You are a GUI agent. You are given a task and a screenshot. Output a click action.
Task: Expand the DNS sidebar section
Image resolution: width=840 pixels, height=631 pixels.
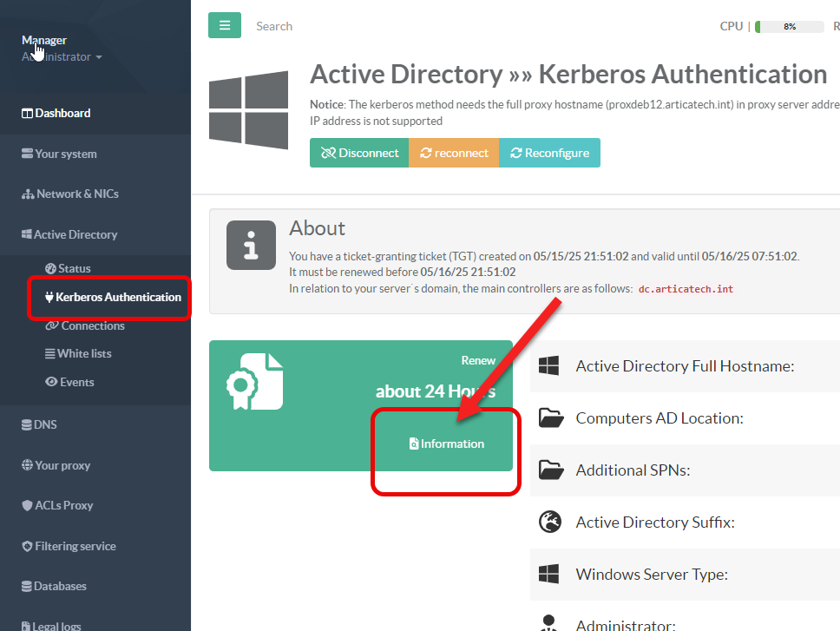(x=44, y=424)
